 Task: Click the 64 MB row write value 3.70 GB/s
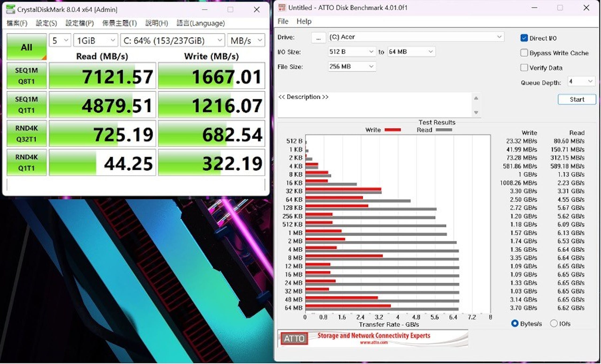(x=524, y=308)
